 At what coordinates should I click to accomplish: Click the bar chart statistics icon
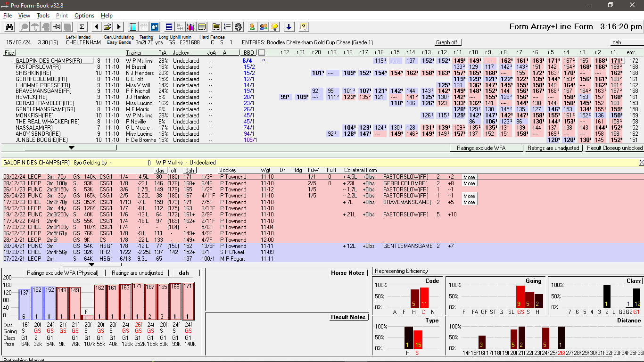(191, 27)
